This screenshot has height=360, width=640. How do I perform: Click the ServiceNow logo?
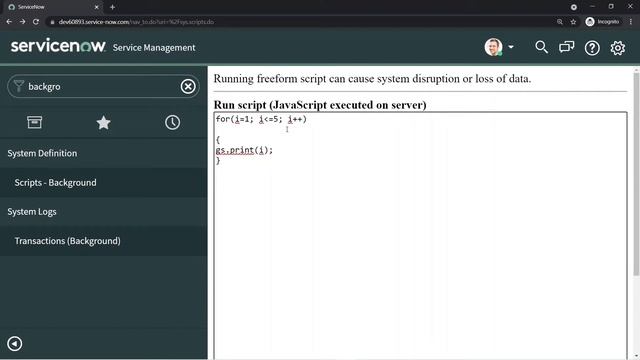58,46
